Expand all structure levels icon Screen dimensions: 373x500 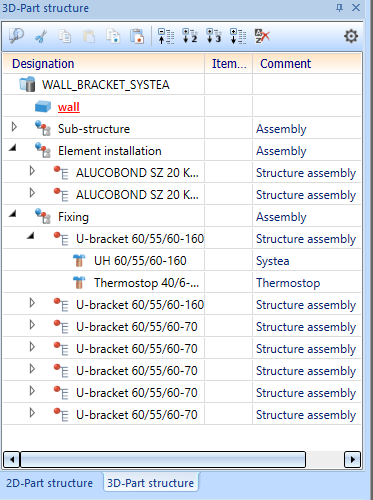click(x=238, y=36)
